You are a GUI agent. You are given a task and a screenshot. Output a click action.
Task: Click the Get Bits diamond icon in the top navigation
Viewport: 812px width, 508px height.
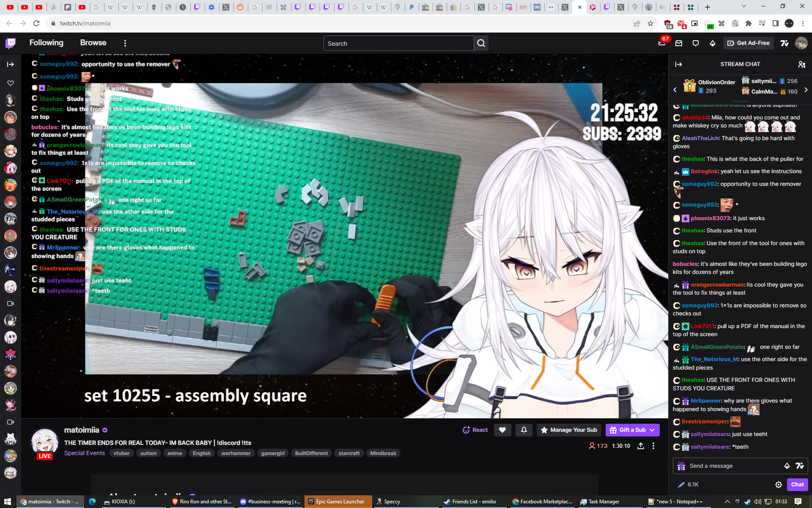713,43
